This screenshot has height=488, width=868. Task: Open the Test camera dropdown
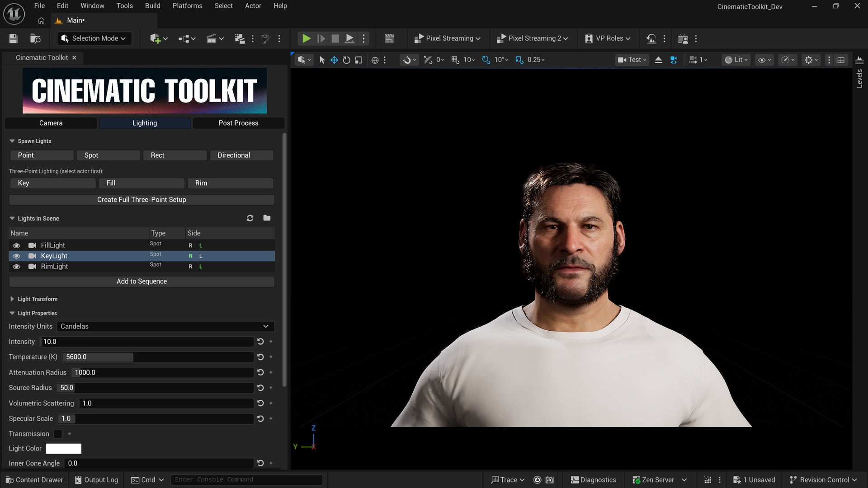pos(632,60)
